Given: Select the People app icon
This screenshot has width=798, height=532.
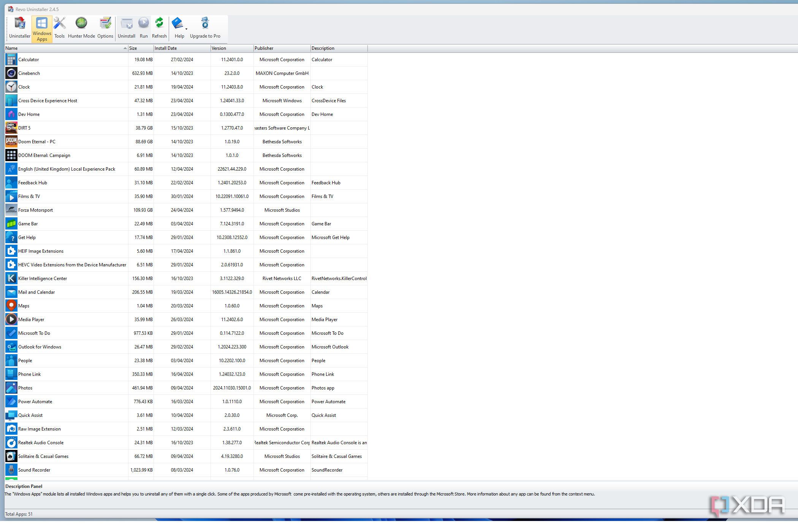Looking at the screenshot, I should click(x=11, y=361).
